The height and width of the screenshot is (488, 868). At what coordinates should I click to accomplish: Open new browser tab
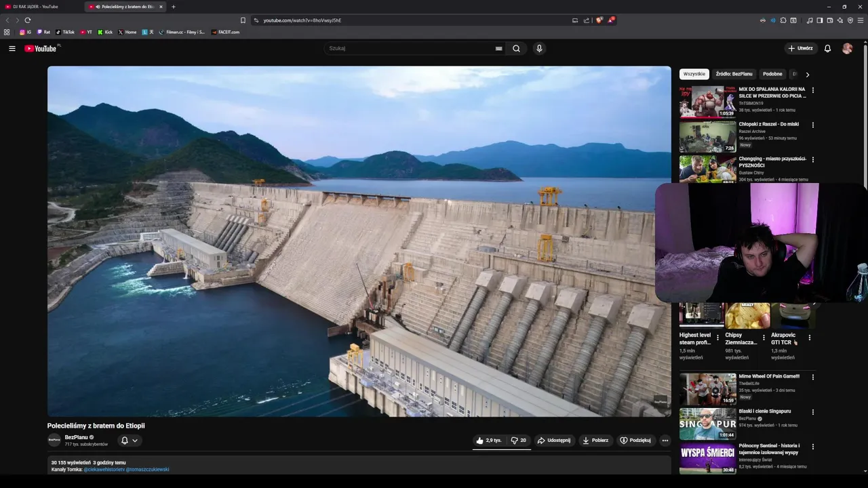(x=174, y=7)
